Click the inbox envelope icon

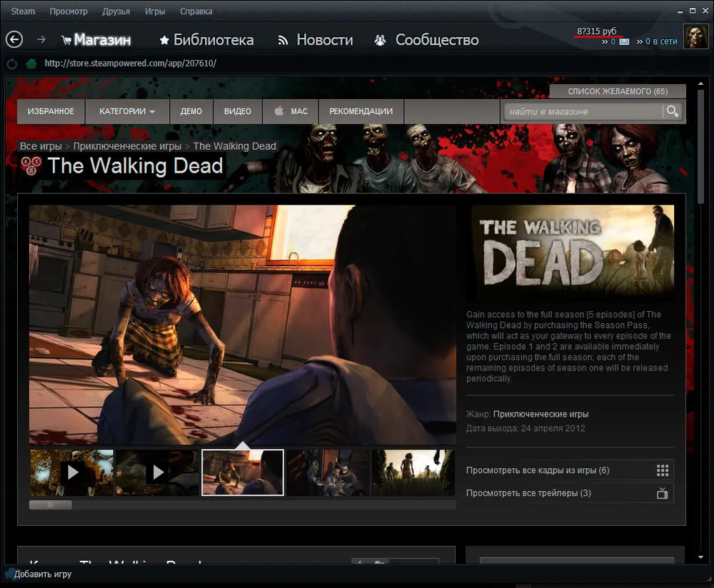point(623,42)
